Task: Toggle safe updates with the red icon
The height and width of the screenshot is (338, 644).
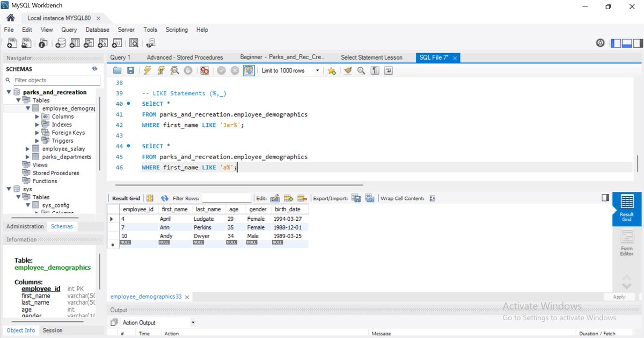Action: click(x=204, y=70)
